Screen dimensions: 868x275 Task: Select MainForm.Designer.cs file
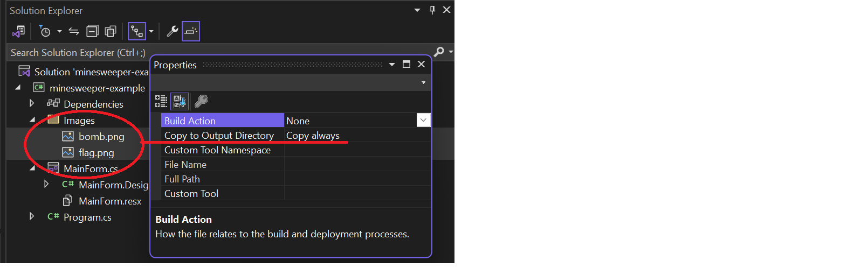(113, 185)
